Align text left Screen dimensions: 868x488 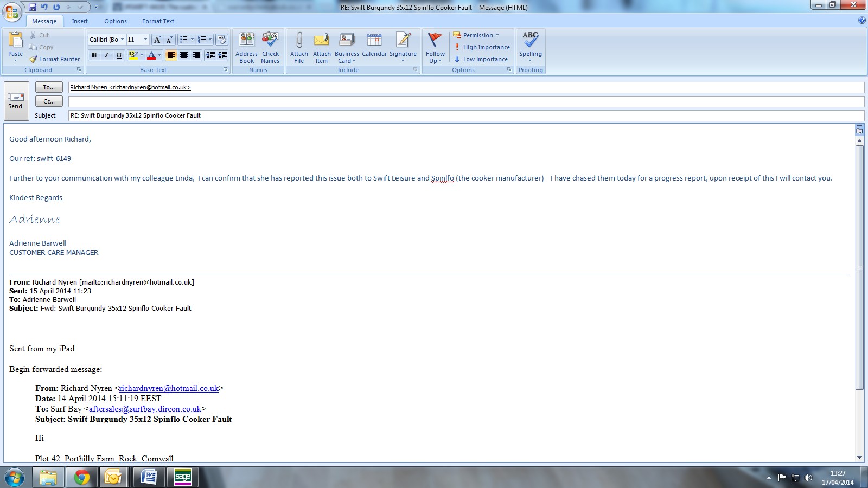click(x=171, y=55)
